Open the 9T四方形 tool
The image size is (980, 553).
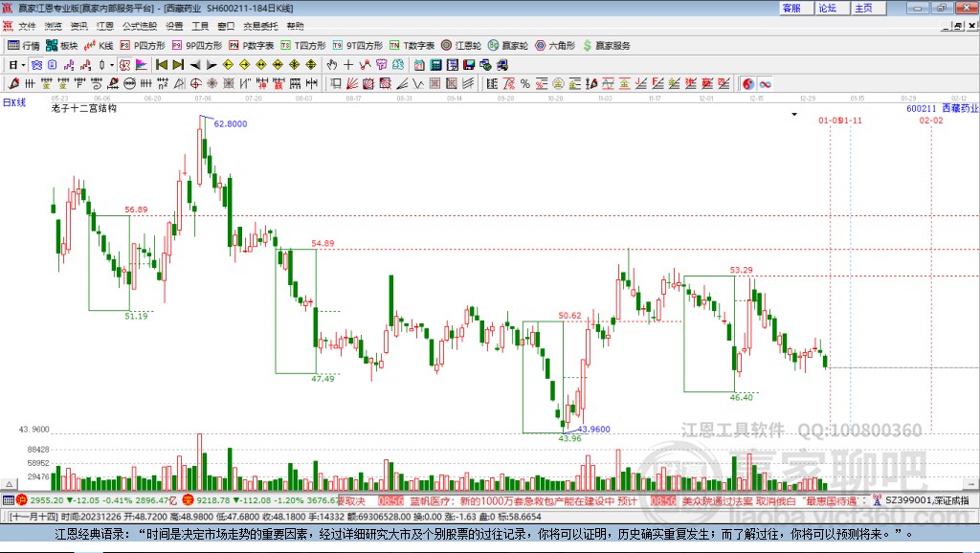[358, 45]
